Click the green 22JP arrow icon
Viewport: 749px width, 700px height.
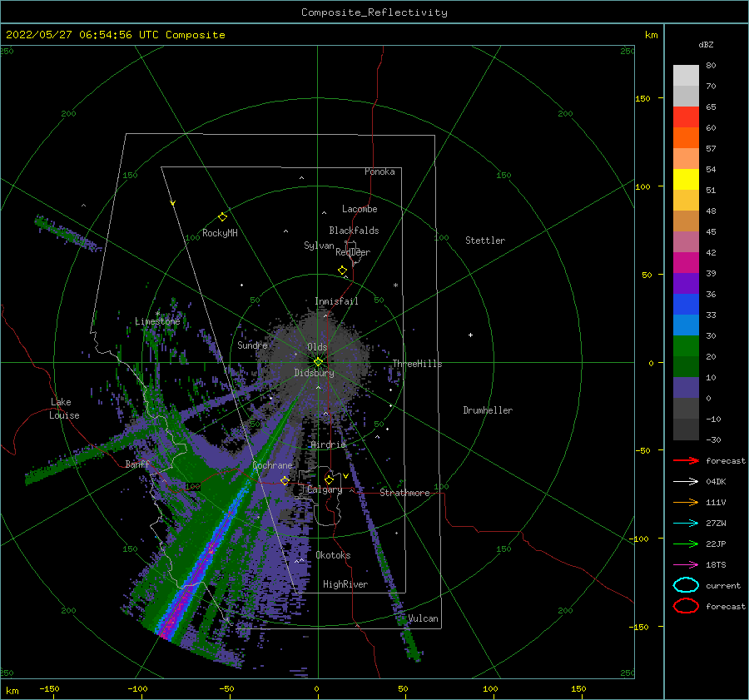click(x=686, y=544)
